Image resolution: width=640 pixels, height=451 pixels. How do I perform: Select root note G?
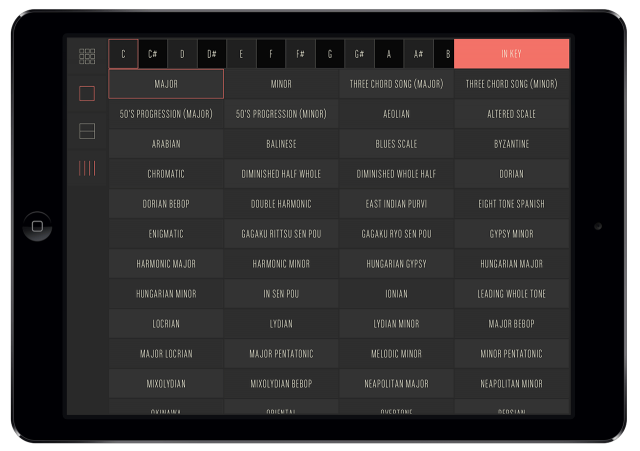[x=330, y=54]
